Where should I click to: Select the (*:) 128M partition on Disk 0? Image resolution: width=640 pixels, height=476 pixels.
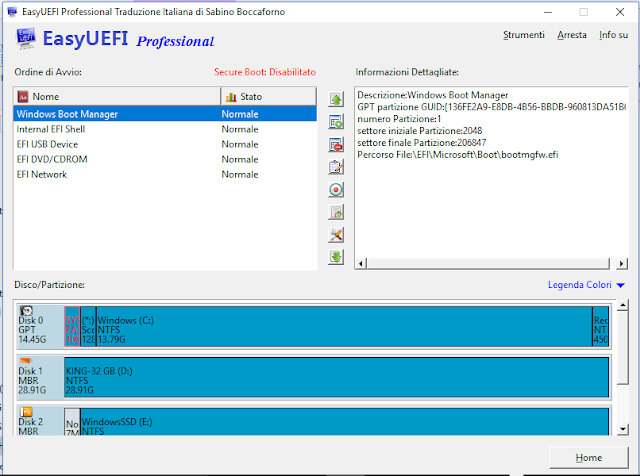[88, 327]
